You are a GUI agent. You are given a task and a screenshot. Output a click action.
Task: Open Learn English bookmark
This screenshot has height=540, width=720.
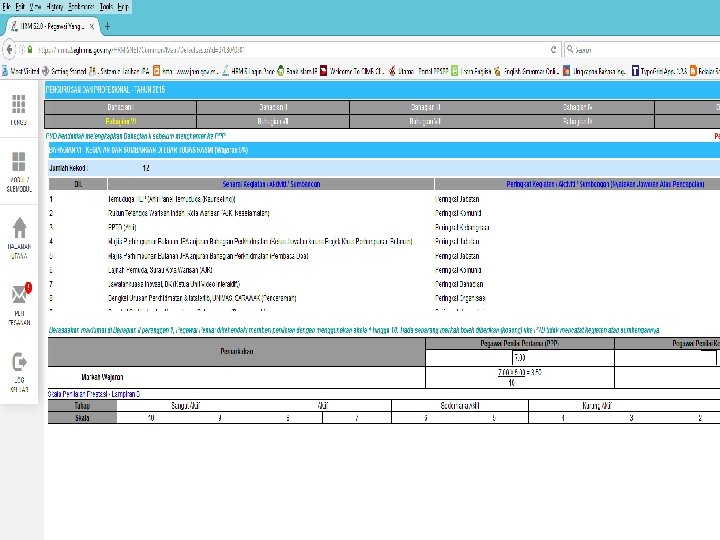471,71
